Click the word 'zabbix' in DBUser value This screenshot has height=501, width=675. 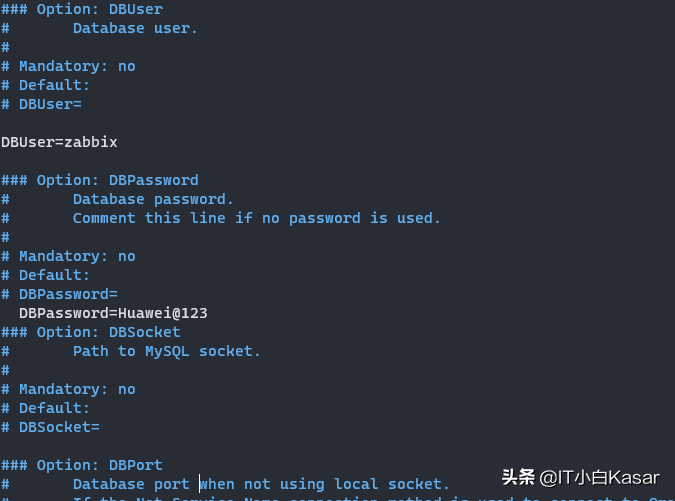coord(91,142)
